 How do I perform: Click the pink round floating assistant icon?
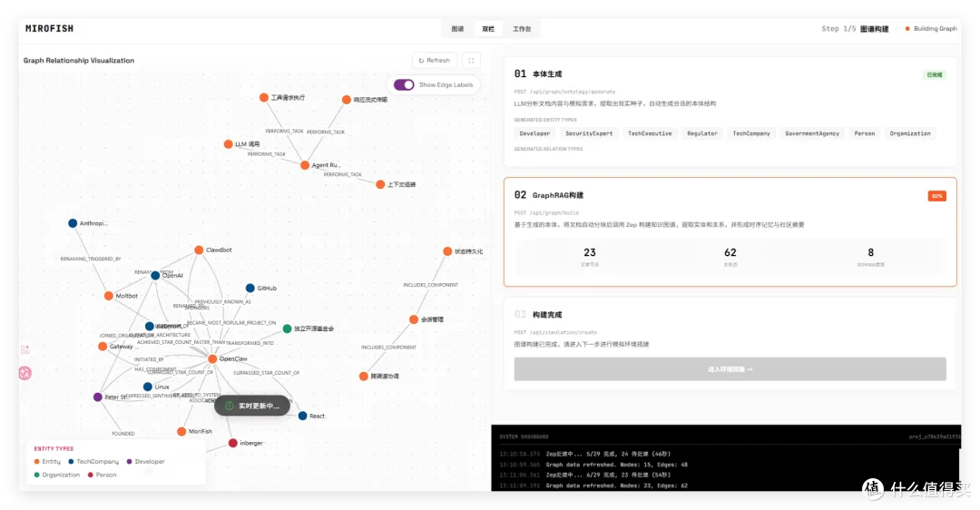point(25,373)
